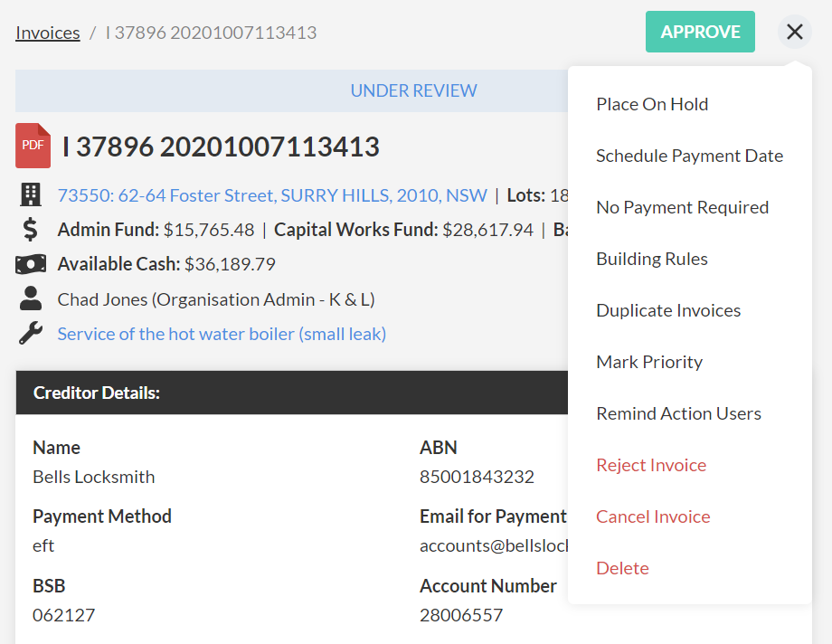The height and width of the screenshot is (644, 832).
Task: Click the wrench work order icon
Action: 31,334
